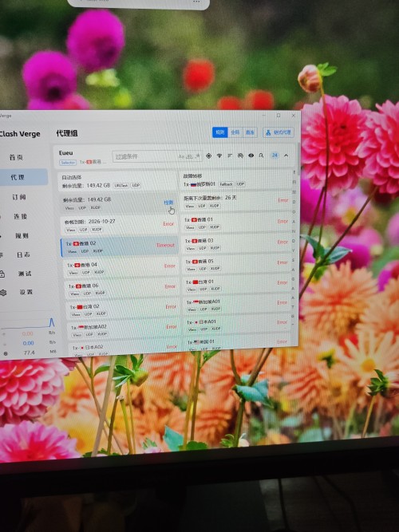Select proxy 台湾 01
399x532 pixels.
237,285
